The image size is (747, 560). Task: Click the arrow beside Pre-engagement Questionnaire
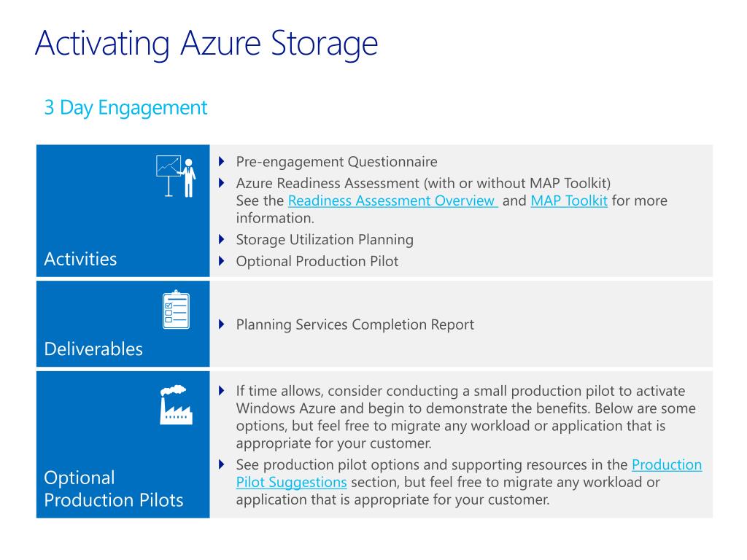tap(222, 161)
